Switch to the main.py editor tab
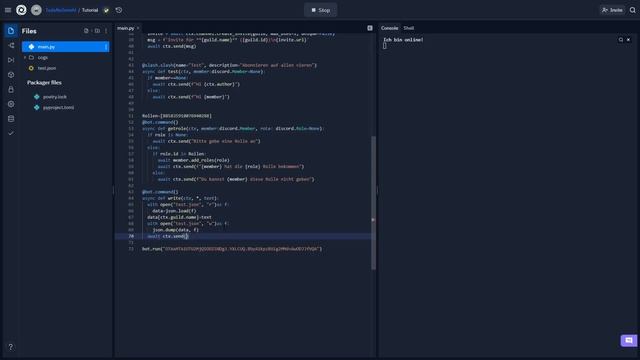Image resolution: width=640 pixels, height=360 pixels. click(x=126, y=28)
